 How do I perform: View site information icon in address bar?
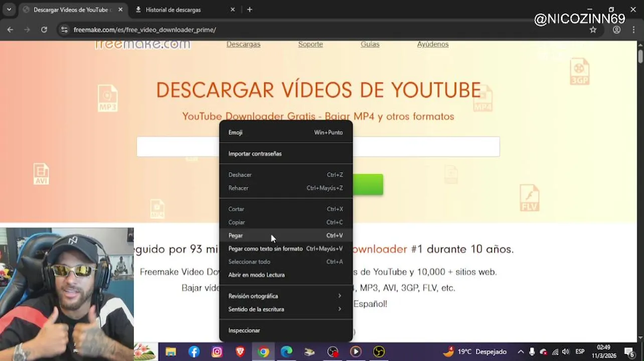(x=64, y=30)
